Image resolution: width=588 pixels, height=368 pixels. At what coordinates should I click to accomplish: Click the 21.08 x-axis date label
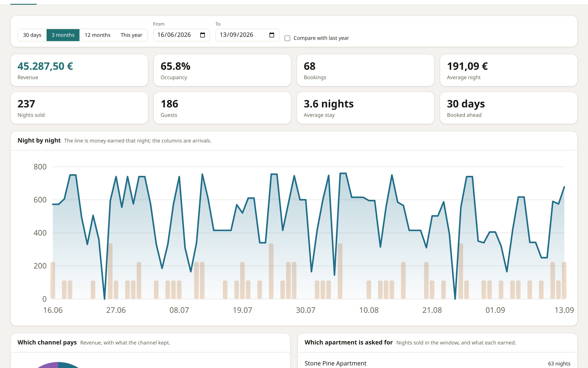(432, 310)
